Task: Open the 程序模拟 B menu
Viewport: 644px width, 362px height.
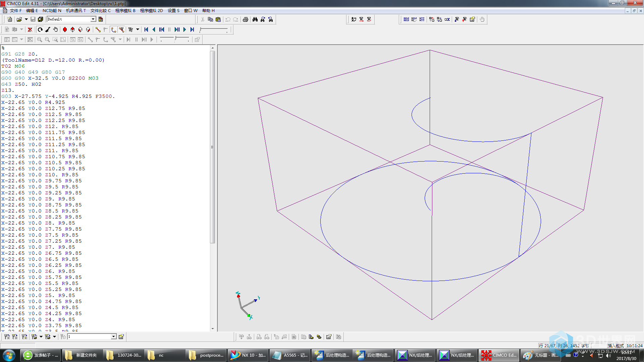Action: pos(125,11)
